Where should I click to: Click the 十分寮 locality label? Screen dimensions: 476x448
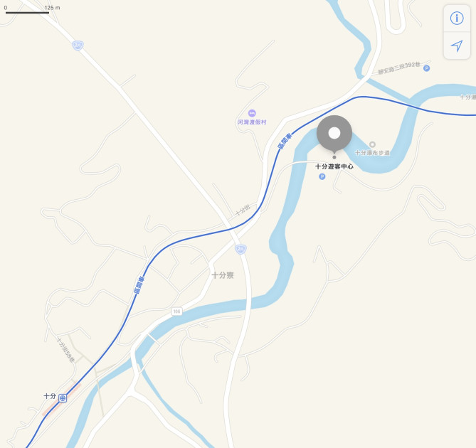223,275
